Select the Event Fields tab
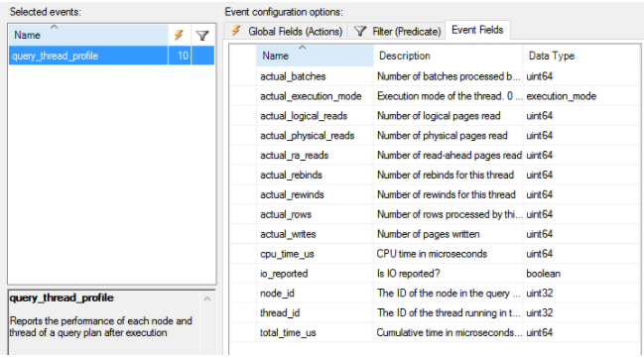The width and height of the screenshot is (644, 358). pyautogui.click(x=477, y=30)
